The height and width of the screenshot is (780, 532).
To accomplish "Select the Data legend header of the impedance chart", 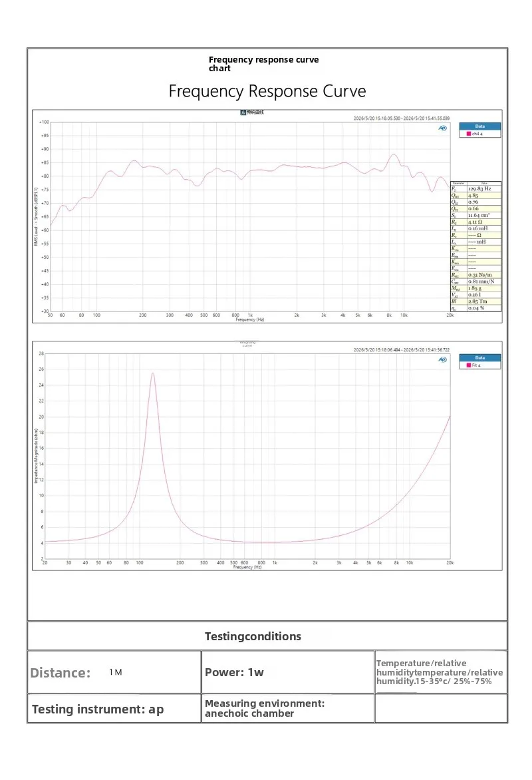I will click(479, 357).
